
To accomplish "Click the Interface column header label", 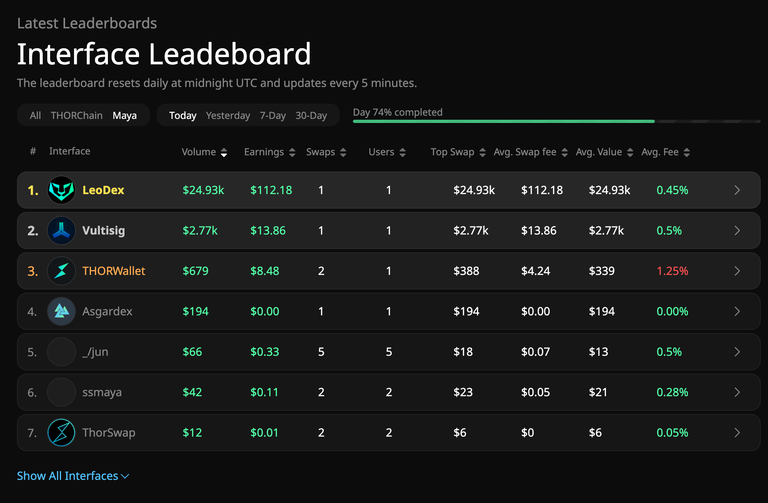I will pyautogui.click(x=70, y=151).
